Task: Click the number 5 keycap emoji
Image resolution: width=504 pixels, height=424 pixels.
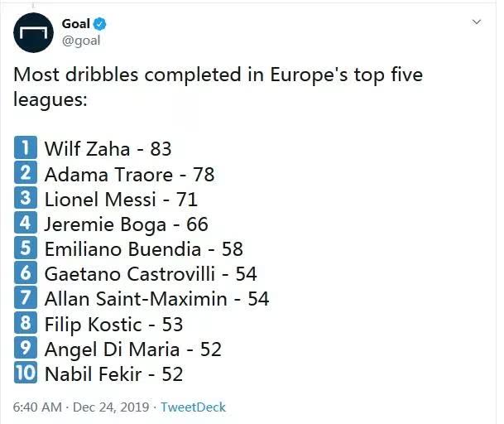Action: [26, 248]
